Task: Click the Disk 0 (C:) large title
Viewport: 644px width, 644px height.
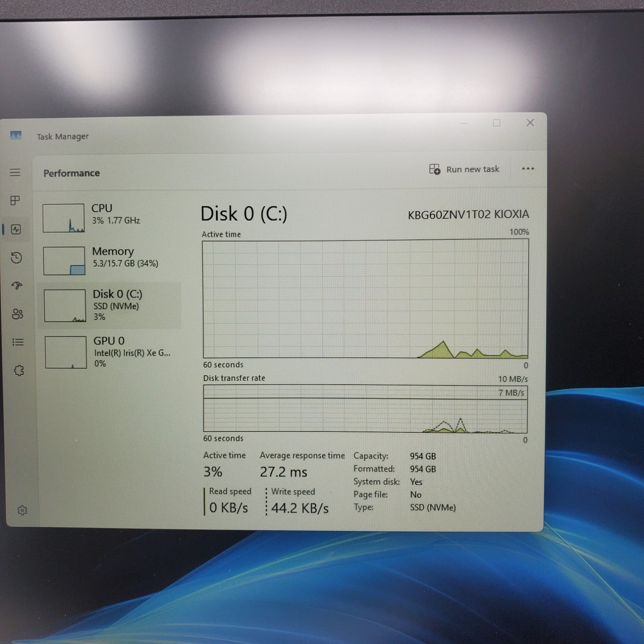Action: (x=244, y=214)
